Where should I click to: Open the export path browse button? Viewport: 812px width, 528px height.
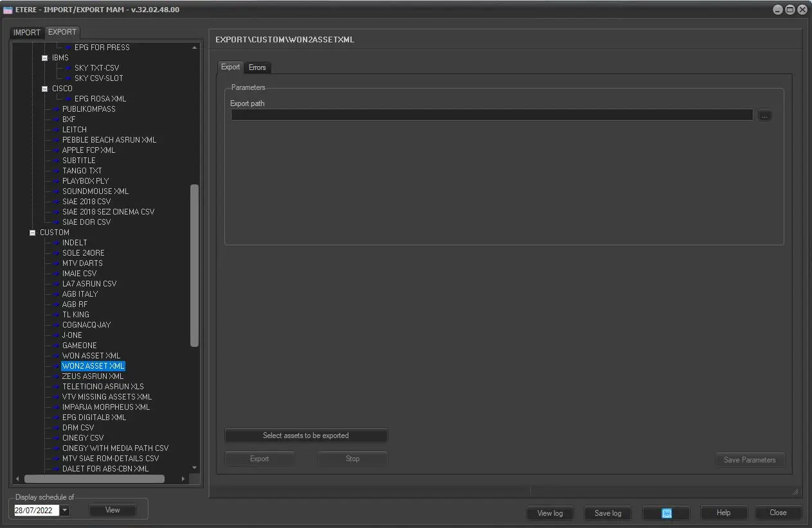click(764, 115)
